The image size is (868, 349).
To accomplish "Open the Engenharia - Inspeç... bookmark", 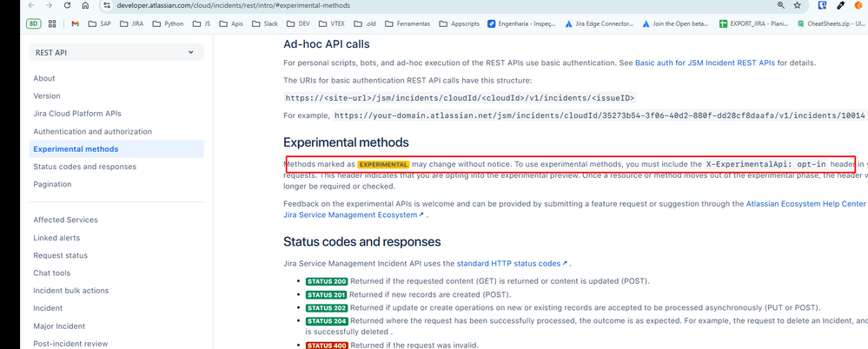I will coord(521,23).
